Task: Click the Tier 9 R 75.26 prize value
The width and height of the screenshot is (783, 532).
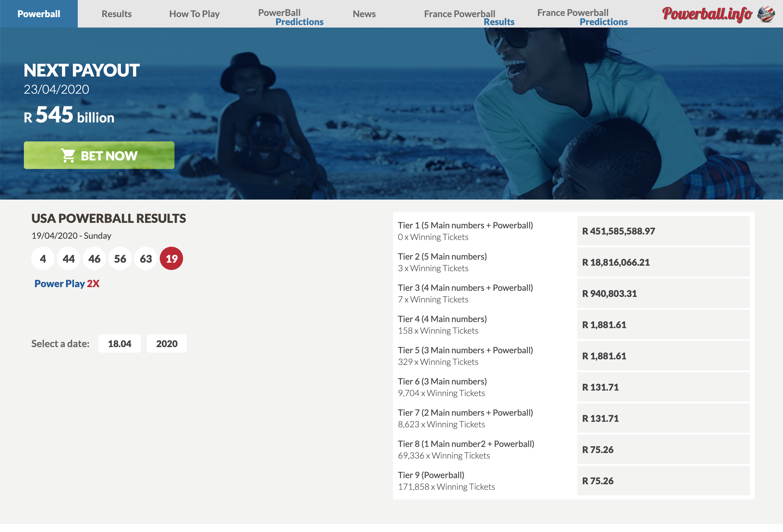Action: tap(598, 481)
